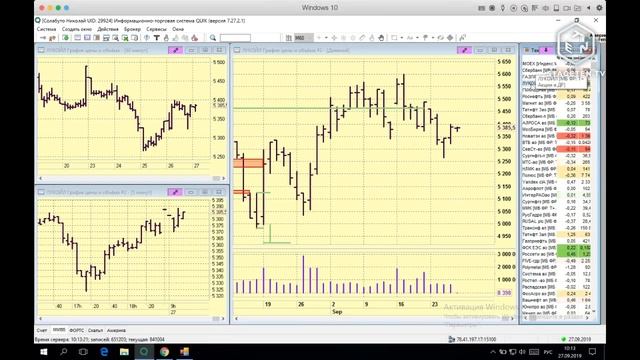
Task: Click the green round toolbar icon
Action: pos(65,38)
